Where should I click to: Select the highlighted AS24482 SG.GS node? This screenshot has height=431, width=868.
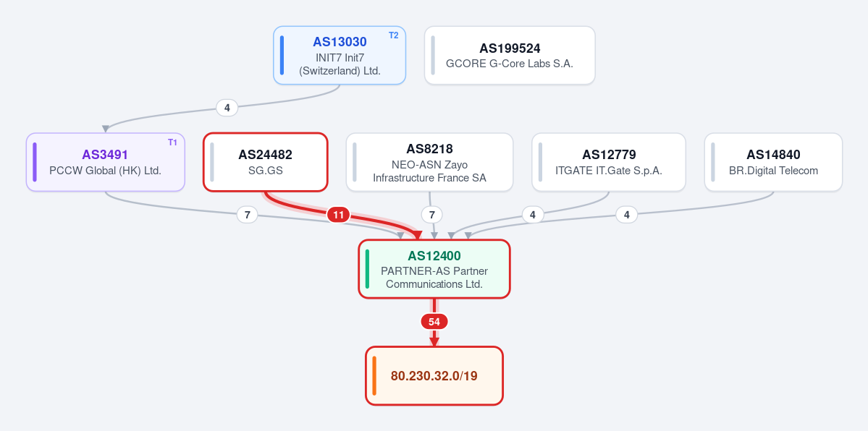[266, 162]
